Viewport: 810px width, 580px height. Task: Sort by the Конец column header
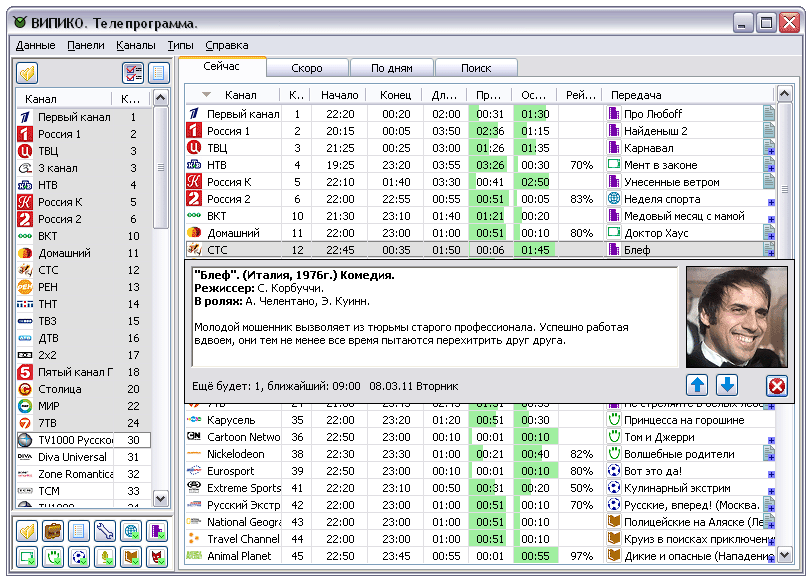[396, 95]
